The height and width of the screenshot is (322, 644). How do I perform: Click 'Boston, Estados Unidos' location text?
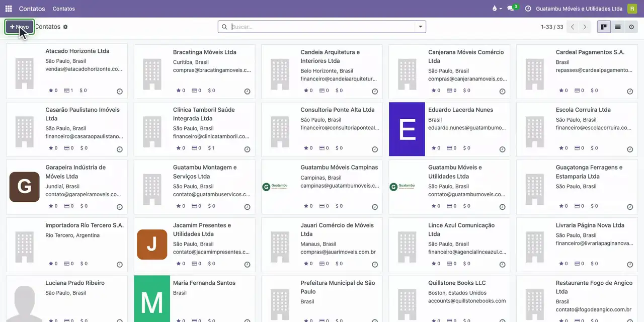pos(457,293)
